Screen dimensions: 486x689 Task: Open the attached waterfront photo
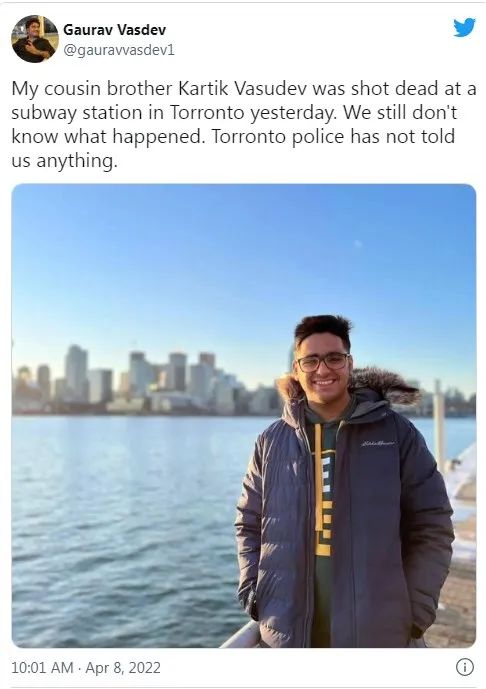[243, 416]
